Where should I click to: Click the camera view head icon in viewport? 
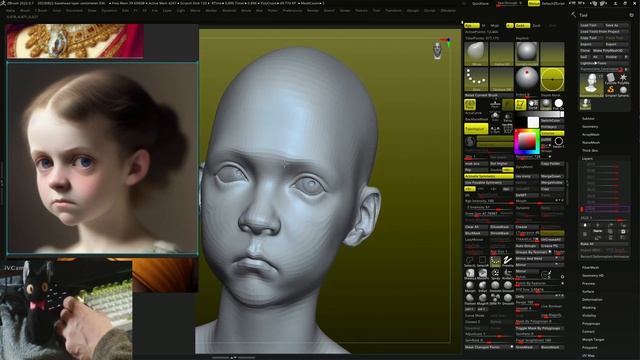pos(437,51)
